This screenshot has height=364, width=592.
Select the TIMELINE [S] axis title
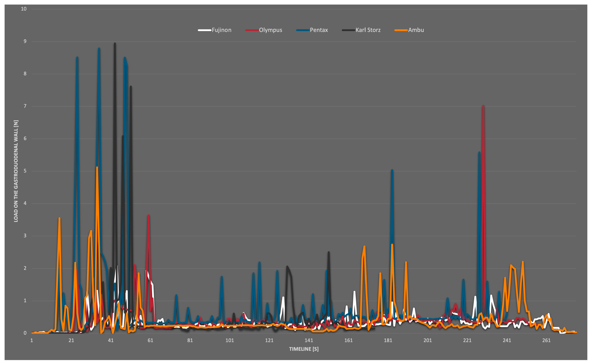(303, 349)
